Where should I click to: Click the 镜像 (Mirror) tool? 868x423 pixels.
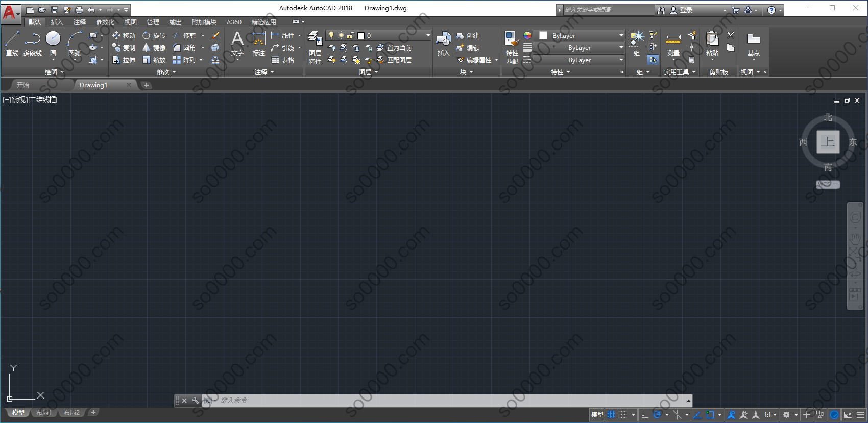(154, 47)
